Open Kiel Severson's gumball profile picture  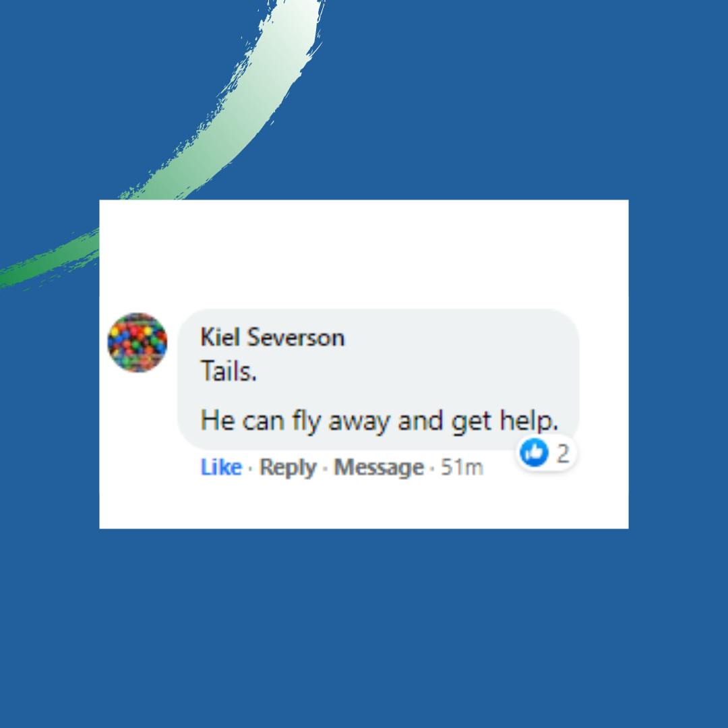[138, 342]
